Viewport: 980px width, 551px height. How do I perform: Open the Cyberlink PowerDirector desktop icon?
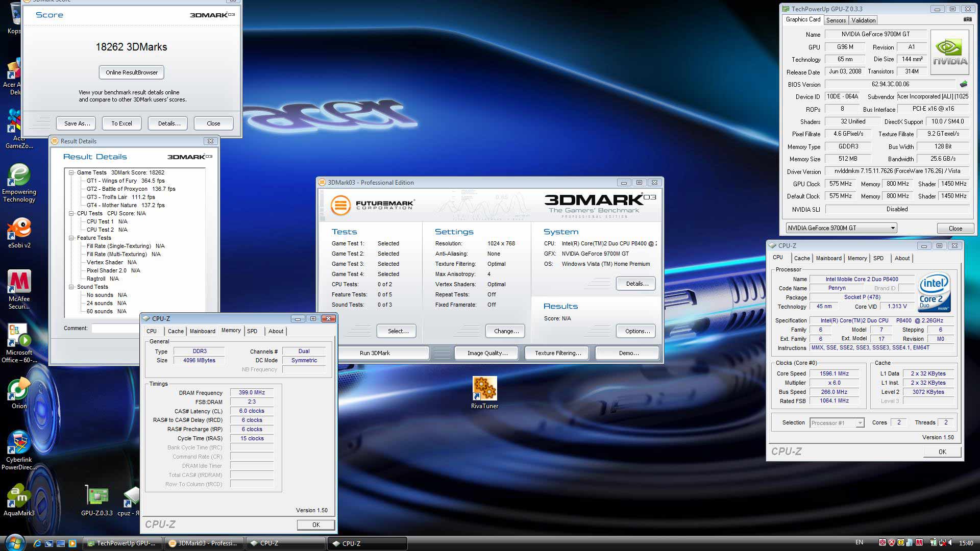19,450
